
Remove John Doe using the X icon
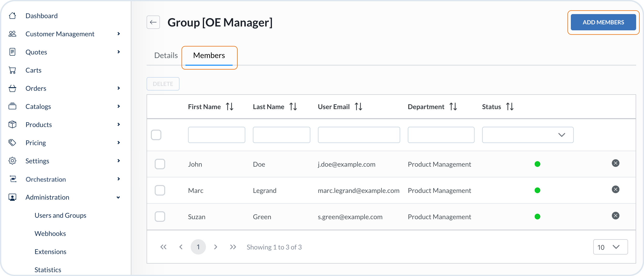pyautogui.click(x=615, y=163)
